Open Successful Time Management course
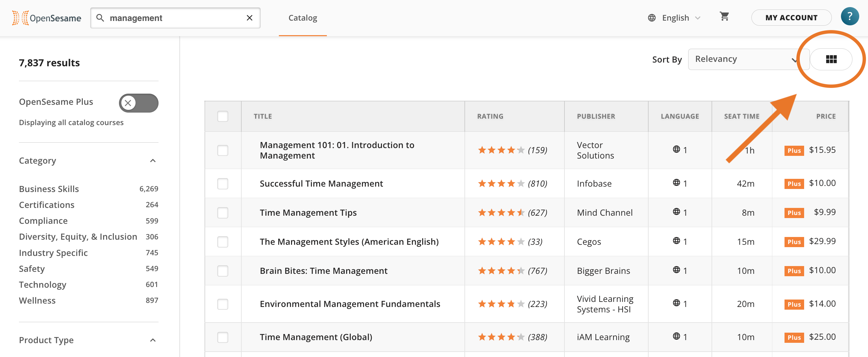The image size is (868, 357). tap(321, 184)
